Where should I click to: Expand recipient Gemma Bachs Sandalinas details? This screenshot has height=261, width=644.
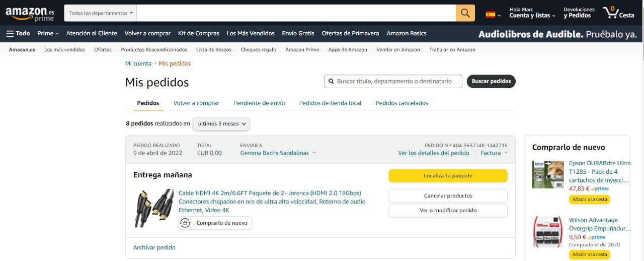tap(278, 153)
